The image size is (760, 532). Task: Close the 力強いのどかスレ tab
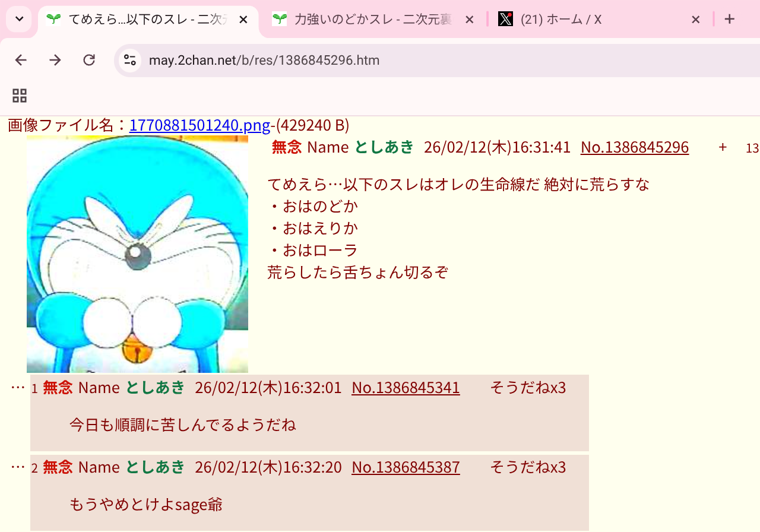point(469,20)
